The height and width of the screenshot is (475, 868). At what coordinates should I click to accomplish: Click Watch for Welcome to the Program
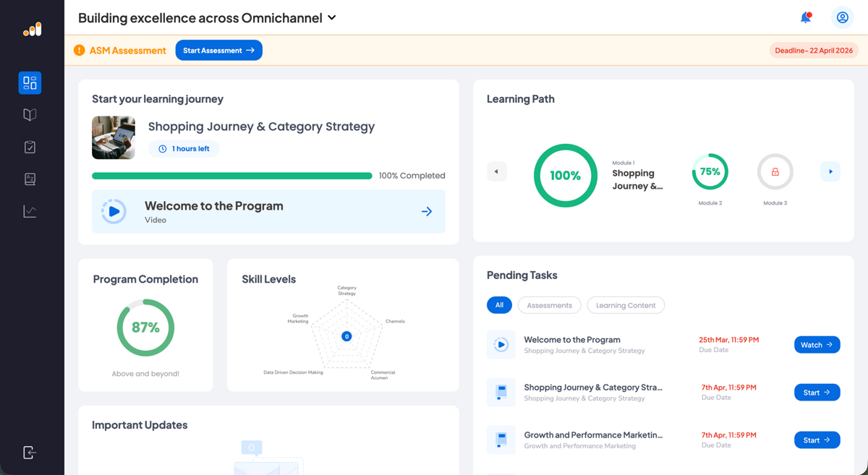(817, 345)
